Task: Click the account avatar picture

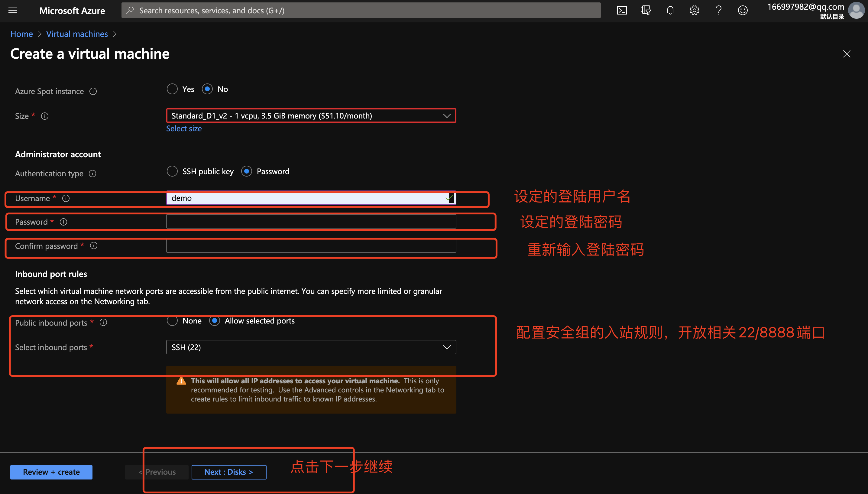Action: pos(856,11)
